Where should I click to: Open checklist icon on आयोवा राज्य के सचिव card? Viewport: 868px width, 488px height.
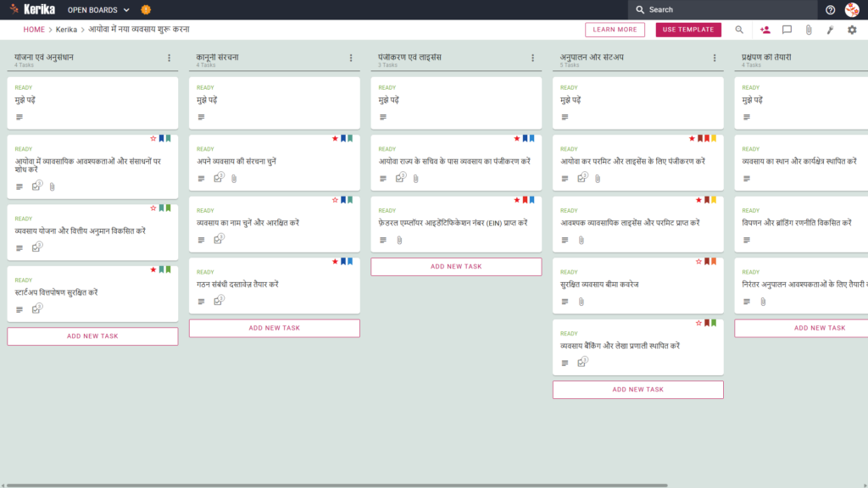(x=400, y=178)
